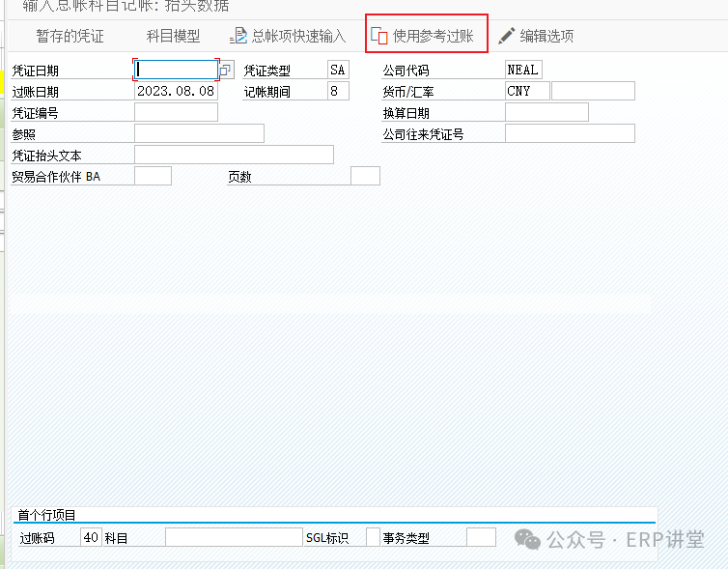Click the 过账日期 field showing 2023.08.08

coord(176,91)
